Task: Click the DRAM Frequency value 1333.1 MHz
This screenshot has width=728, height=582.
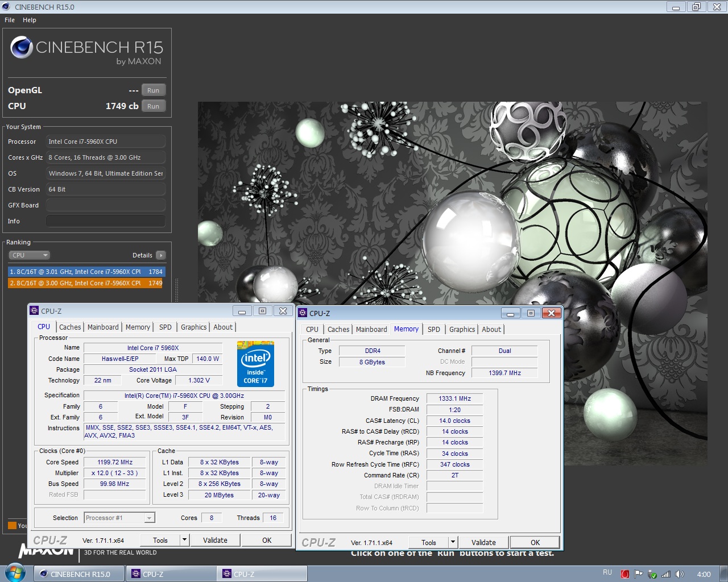Action: click(455, 398)
